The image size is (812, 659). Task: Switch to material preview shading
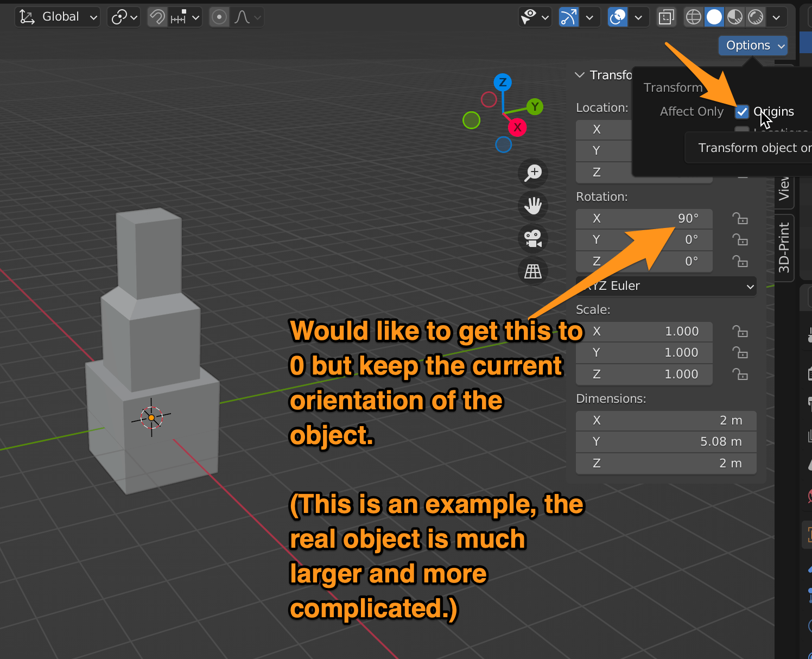coord(735,17)
